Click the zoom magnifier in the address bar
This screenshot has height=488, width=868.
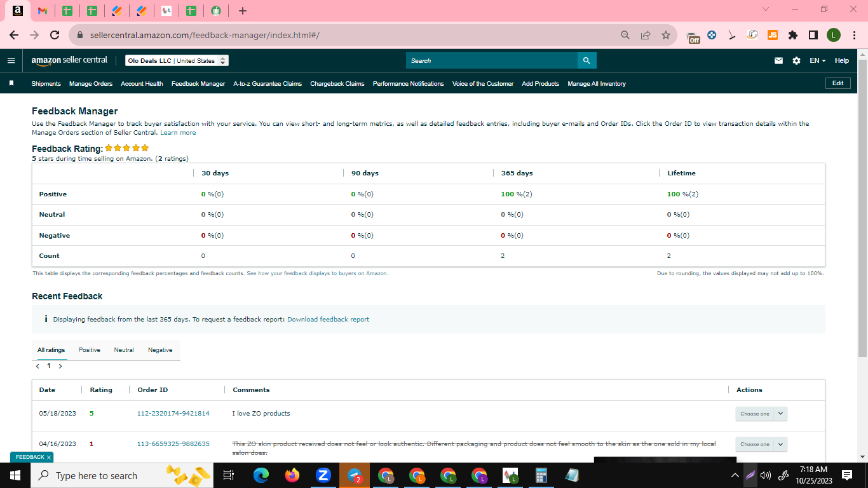pyautogui.click(x=625, y=35)
